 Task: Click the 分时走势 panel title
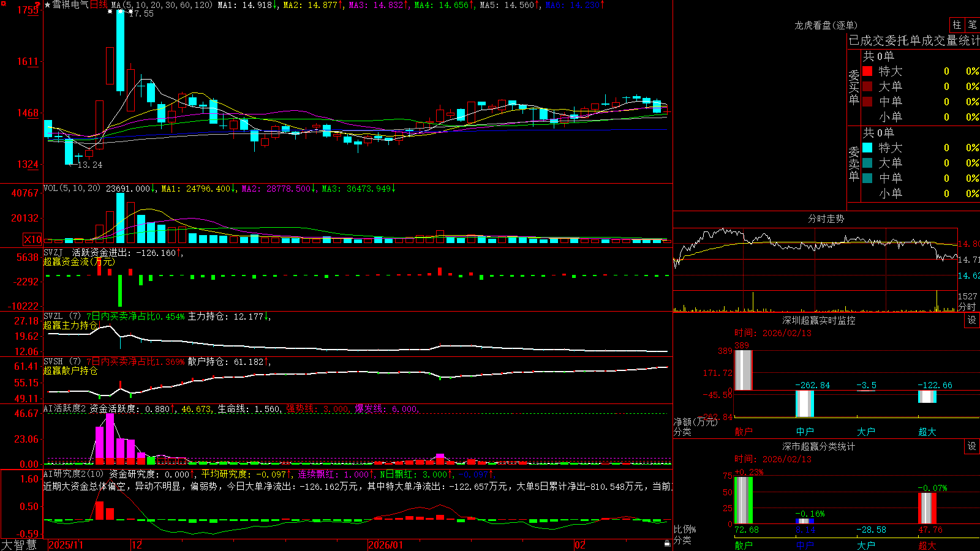click(x=826, y=219)
